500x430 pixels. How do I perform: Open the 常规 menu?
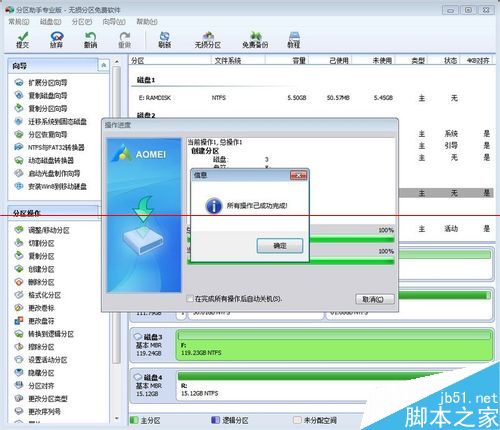pos(19,22)
